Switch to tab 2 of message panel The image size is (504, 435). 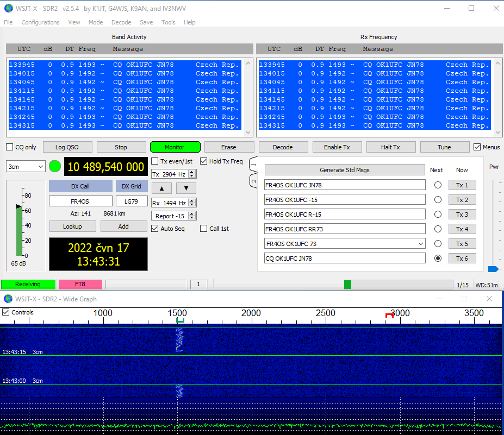253,180
